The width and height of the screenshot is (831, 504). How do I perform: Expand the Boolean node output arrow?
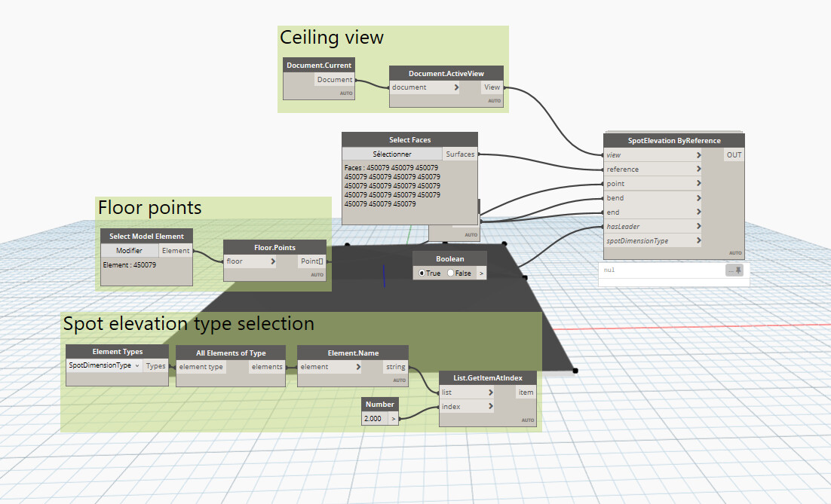[x=481, y=273]
